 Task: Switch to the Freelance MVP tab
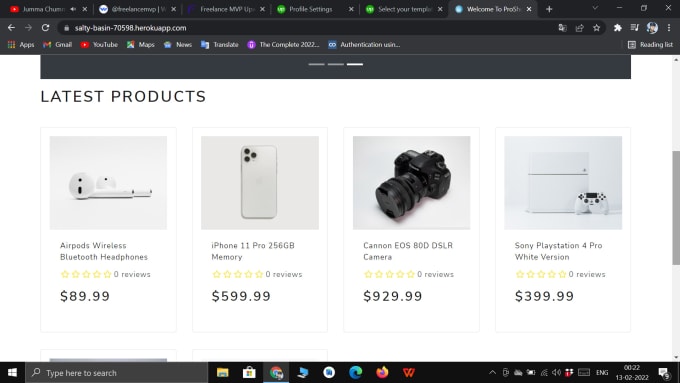tap(226, 9)
